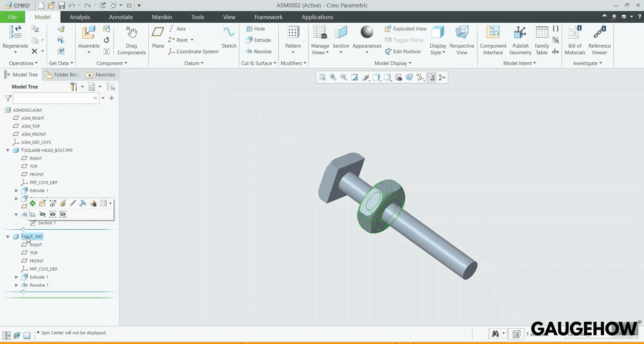Open the Appearances gallery
Image resolution: width=644 pixels, height=344 pixels.
point(367,37)
